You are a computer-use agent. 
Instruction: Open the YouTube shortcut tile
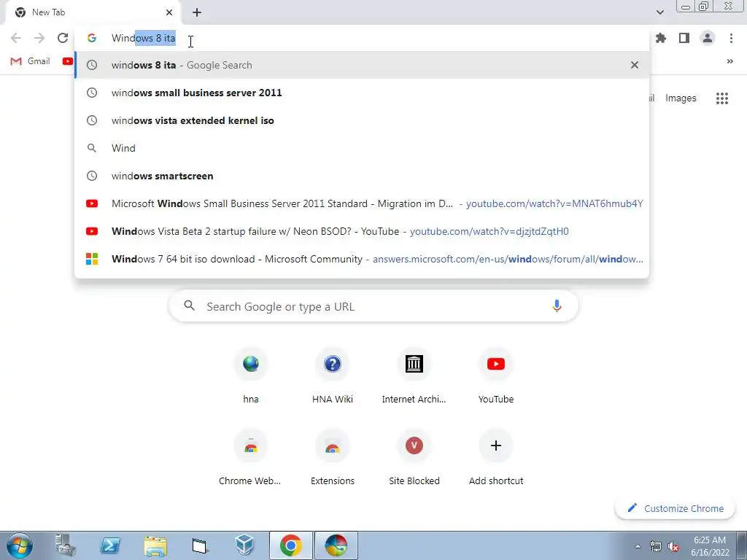[496, 376]
